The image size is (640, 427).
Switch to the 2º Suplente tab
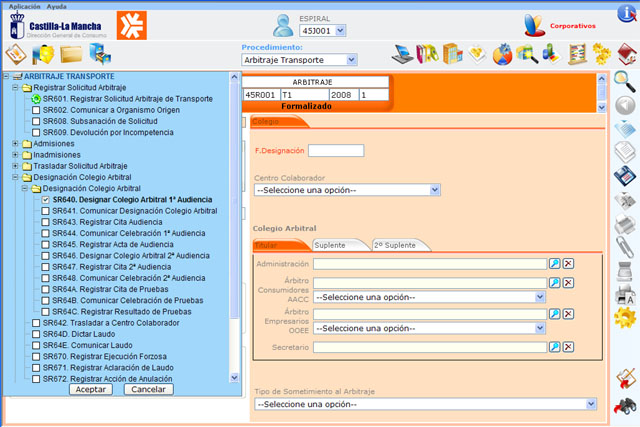[400, 245]
